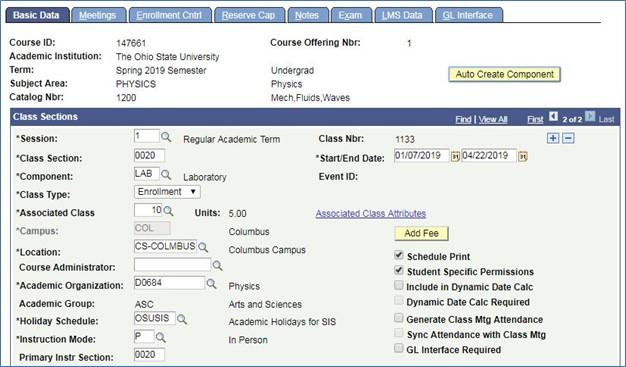Image resolution: width=626 pixels, height=367 pixels.
Task: Click the start date field 01/07/2019
Action: pos(422,155)
